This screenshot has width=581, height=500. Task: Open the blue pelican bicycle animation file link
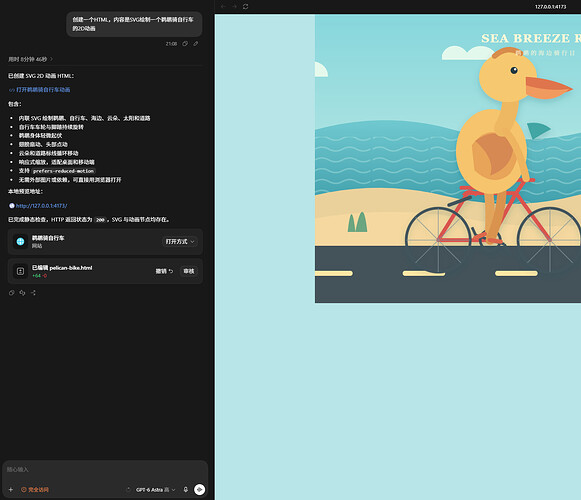point(40,90)
